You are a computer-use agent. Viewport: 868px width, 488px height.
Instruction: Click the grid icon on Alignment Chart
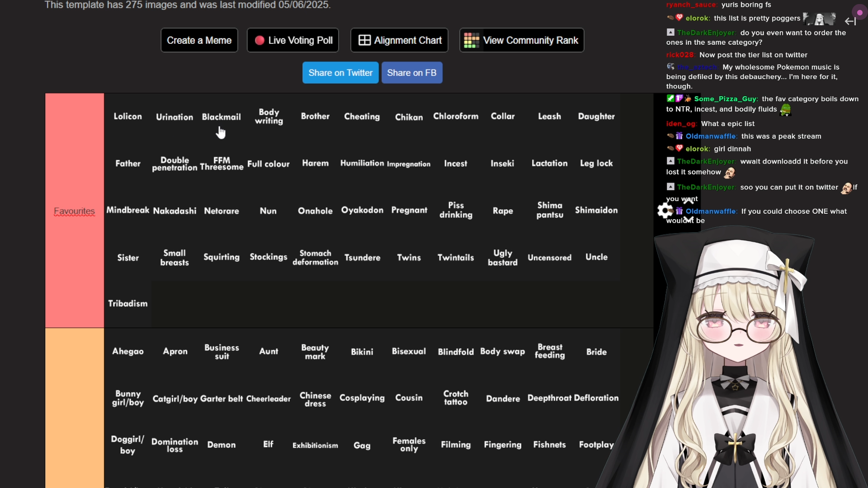(364, 40)
